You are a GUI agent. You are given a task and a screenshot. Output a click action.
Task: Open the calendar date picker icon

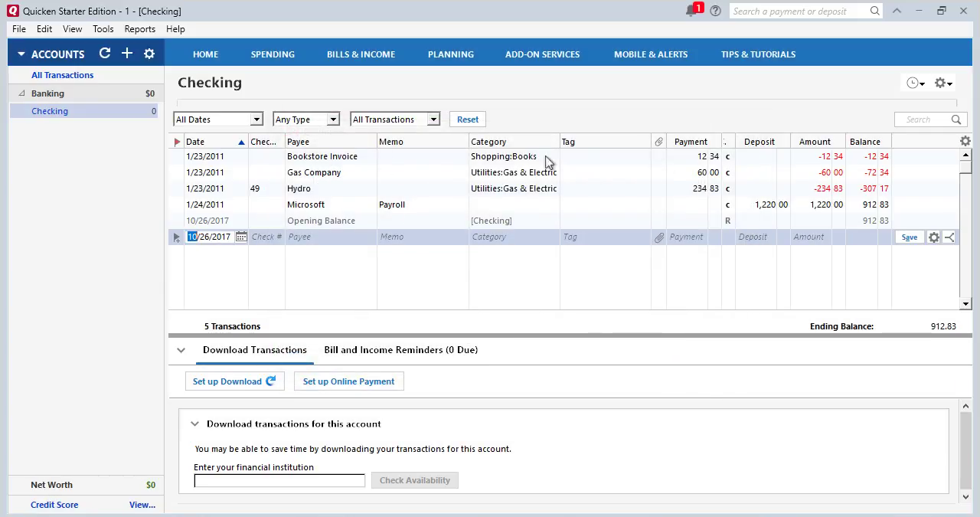tap(241, 237)
